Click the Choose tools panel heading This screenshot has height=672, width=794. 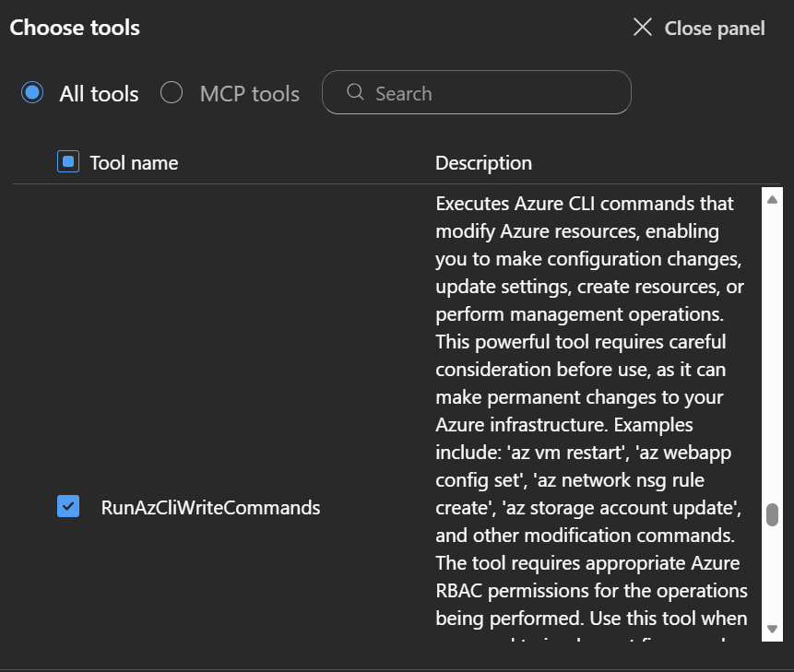point(75,28)
